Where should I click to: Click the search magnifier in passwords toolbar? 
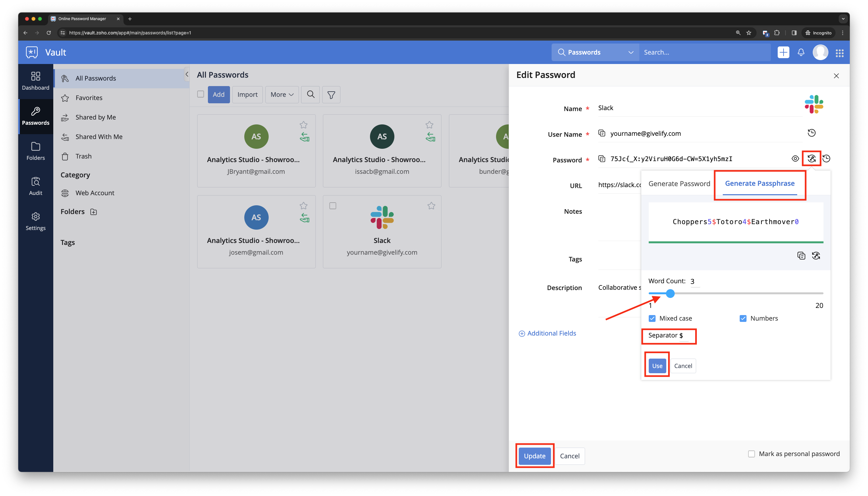[310, 95]
